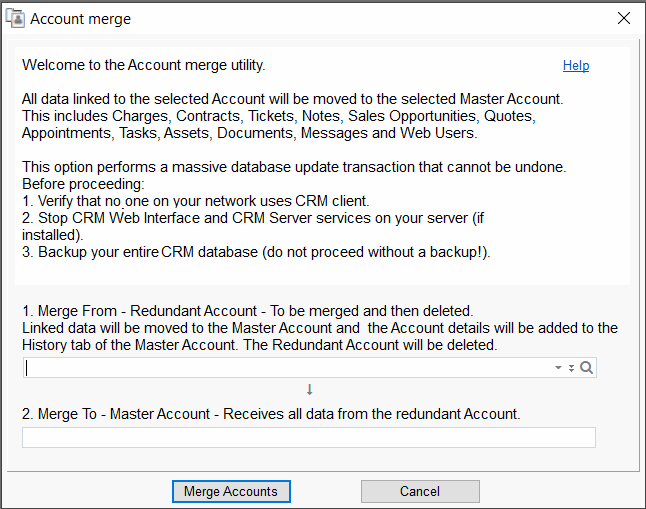Viewport: 646px width, 509px height.
Task: Click the Account merge window title icon
Action: click(15, 18)
